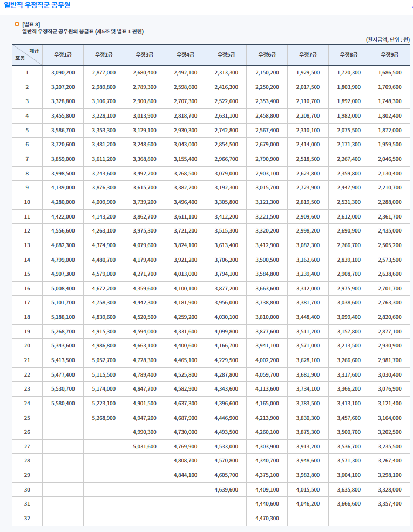
Task: Select the 우정8급 column header
Action: coord(349,54)
